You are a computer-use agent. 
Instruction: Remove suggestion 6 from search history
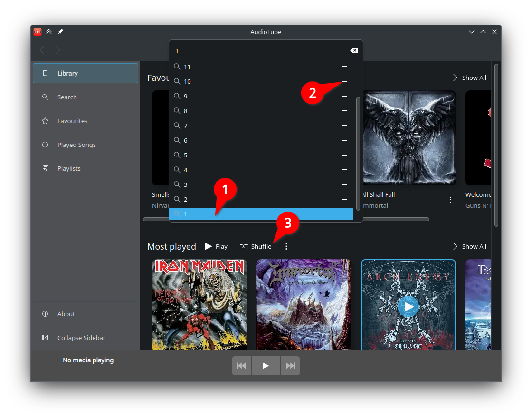[345, 140]
